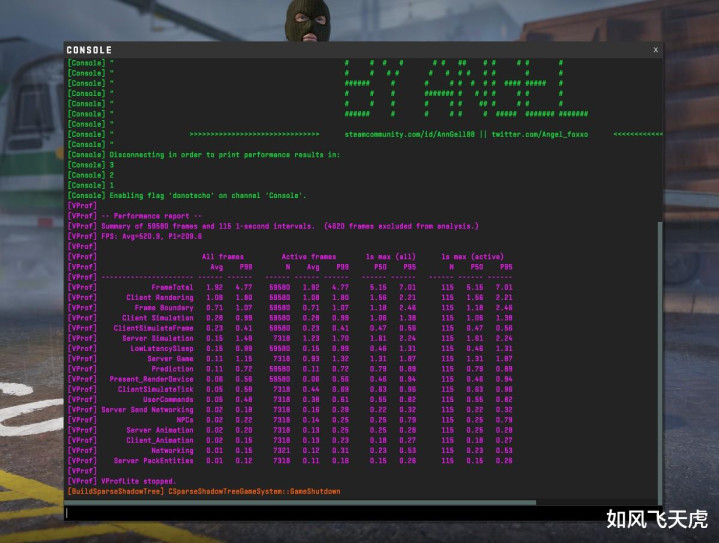719x543 pixels.
Task: Click the Server Animation row label
Action: 160,430
